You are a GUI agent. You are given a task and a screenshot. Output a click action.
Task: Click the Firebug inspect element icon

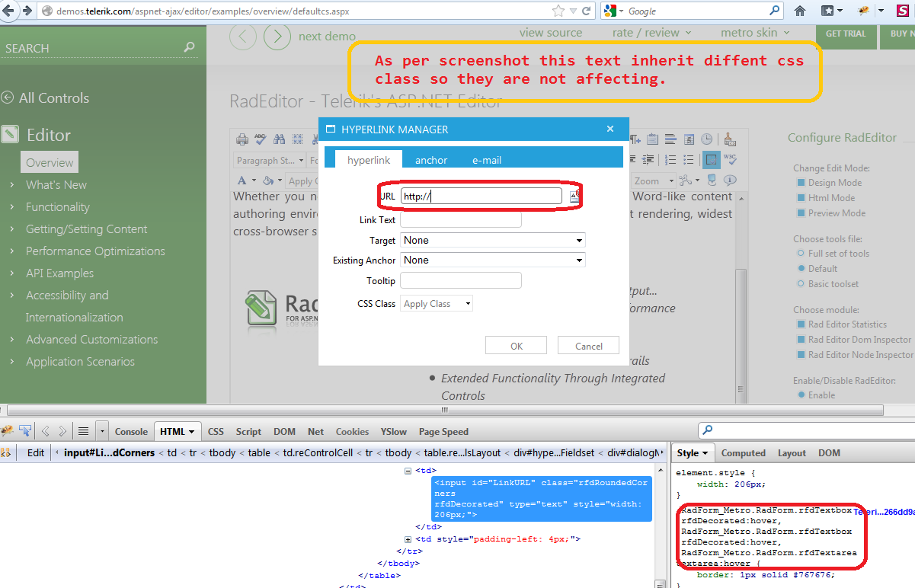25,431
